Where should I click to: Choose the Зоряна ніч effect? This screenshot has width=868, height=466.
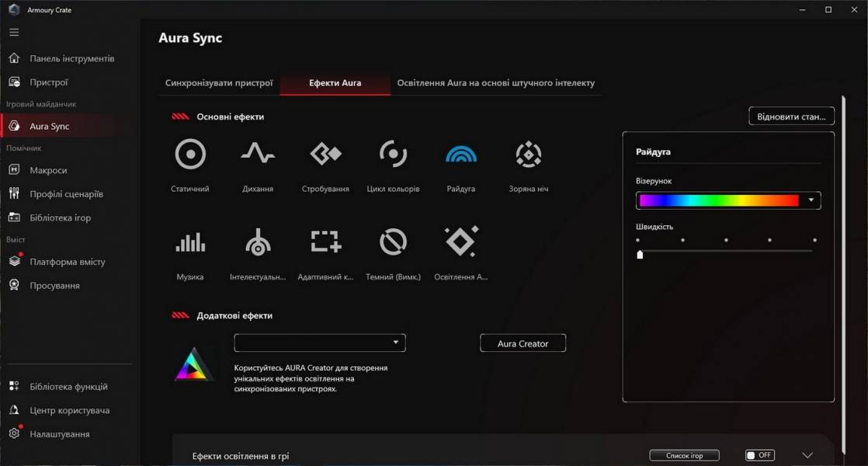(x=529, y=154)
